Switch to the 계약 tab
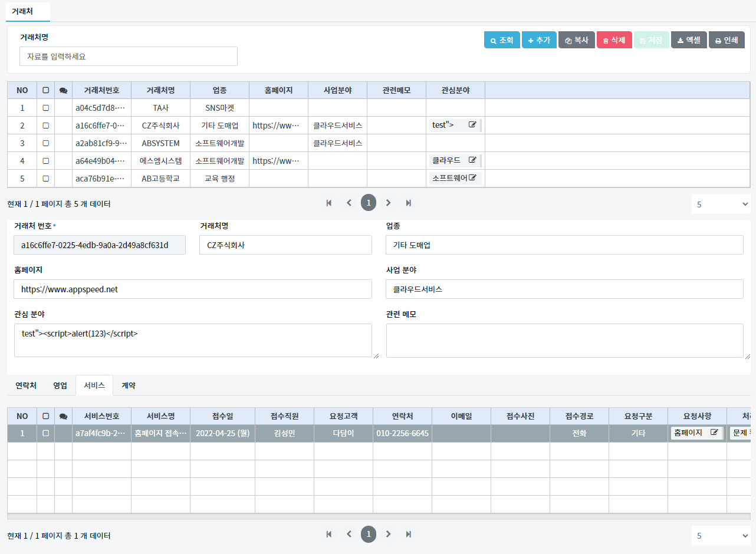 [129, 385]
